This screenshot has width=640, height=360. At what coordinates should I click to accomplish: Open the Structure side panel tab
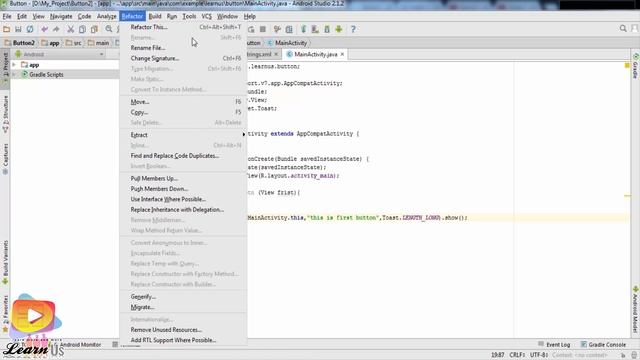(5, 114)
